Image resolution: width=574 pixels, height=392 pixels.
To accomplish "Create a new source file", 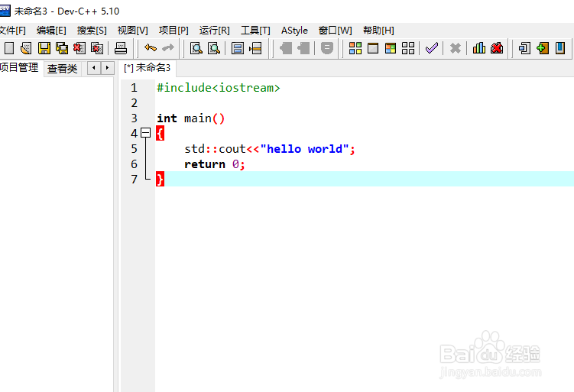I will 8,48.
